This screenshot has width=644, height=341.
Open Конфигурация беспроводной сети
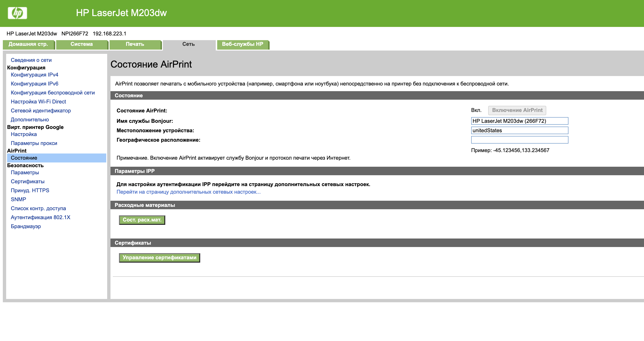pos(53,93)
